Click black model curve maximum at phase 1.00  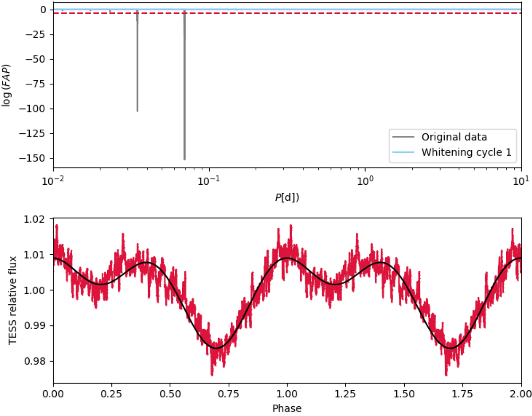(287, 257)
